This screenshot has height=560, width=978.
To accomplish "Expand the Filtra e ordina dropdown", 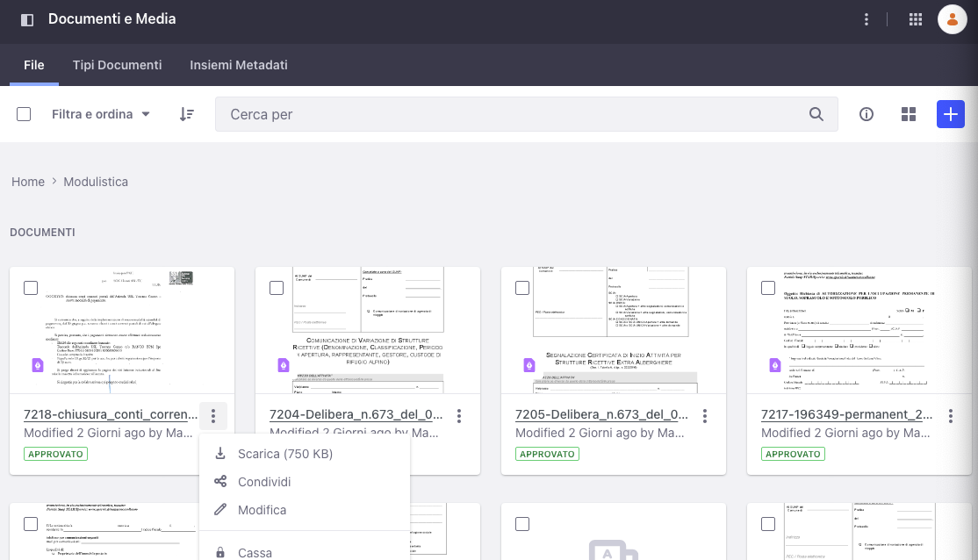I will pos(101,114).
